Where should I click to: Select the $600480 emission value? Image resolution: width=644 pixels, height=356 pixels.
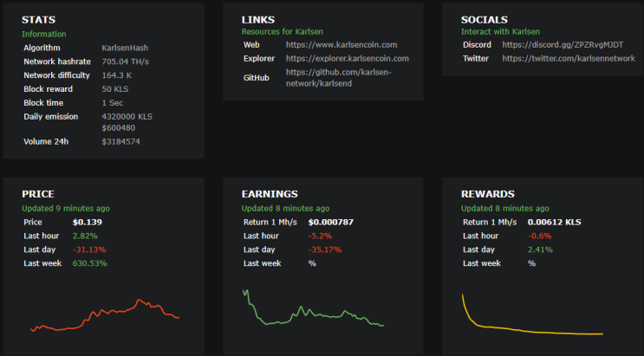tap(118, 128)
